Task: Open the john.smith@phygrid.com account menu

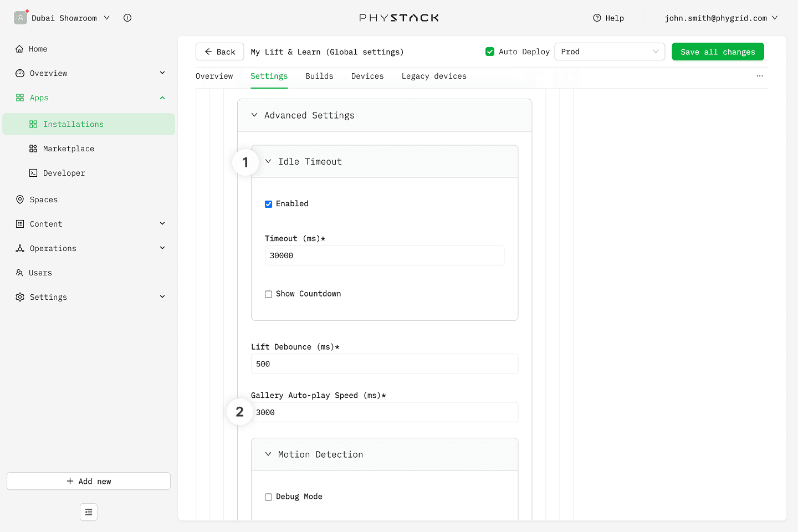Action: click(x=722, y=18)
